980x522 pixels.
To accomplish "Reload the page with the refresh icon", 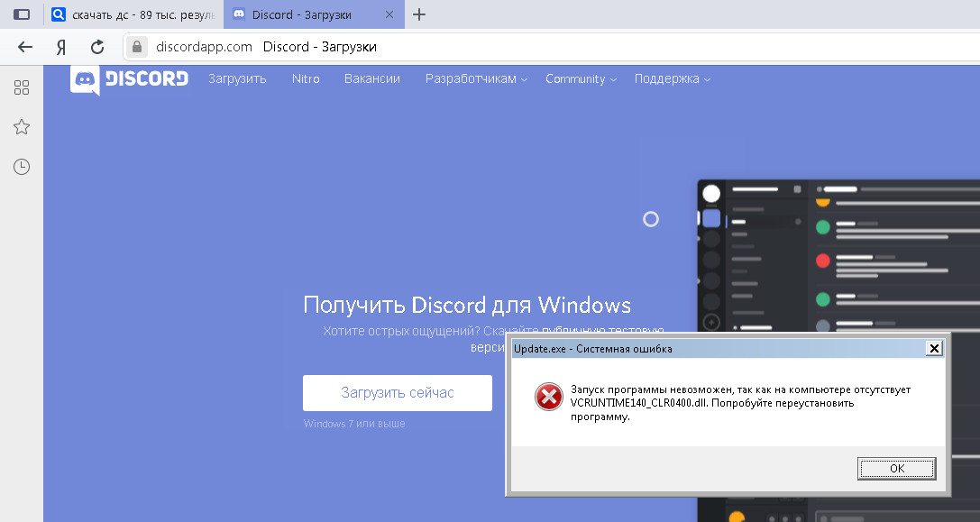I will [97, 47].
